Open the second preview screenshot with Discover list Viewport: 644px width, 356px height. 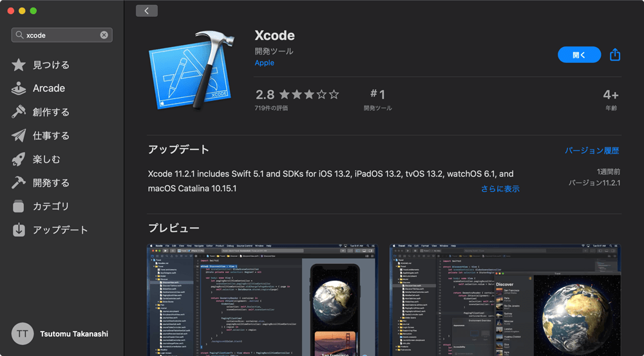point(505,300)
